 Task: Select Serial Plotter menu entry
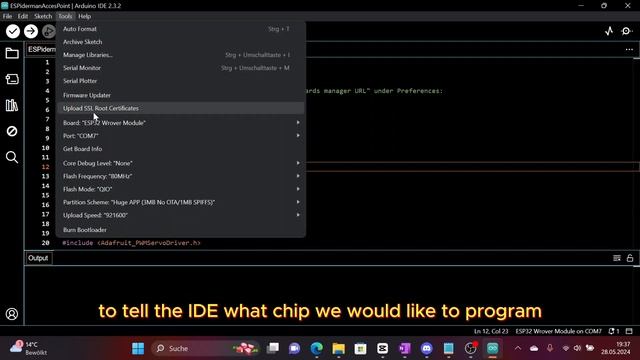pyautogui.click(x=180, y=81)
